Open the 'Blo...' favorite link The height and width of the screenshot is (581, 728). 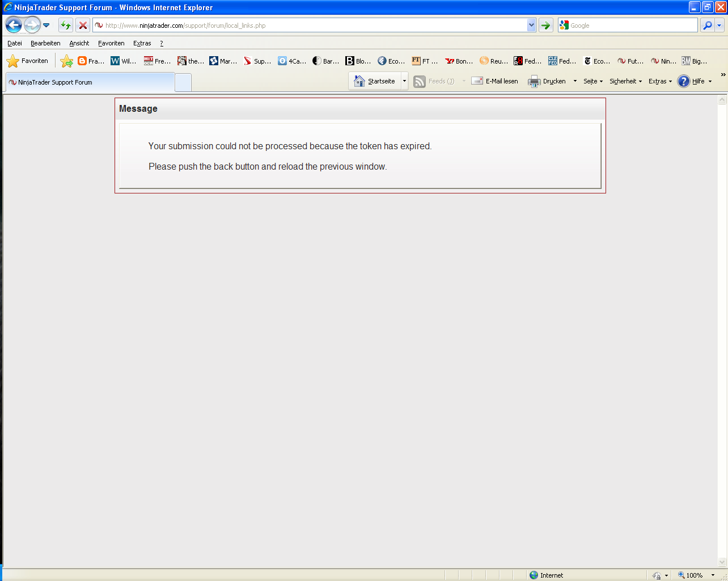coord(358,61)
